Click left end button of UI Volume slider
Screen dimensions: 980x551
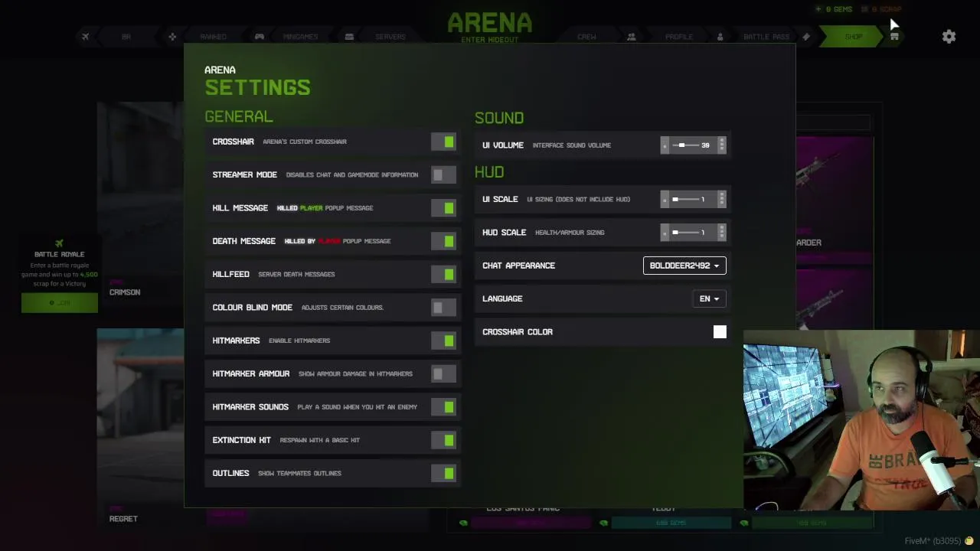[x=665, y=145]
